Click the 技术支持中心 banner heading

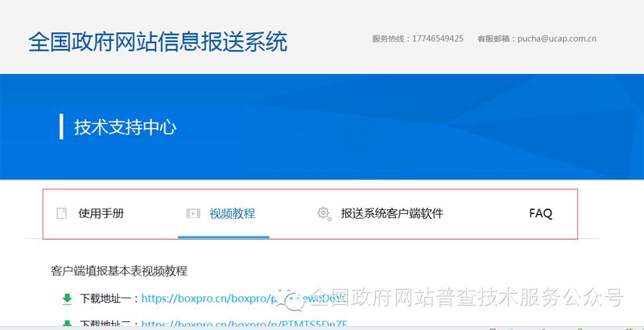pos(125,127)
